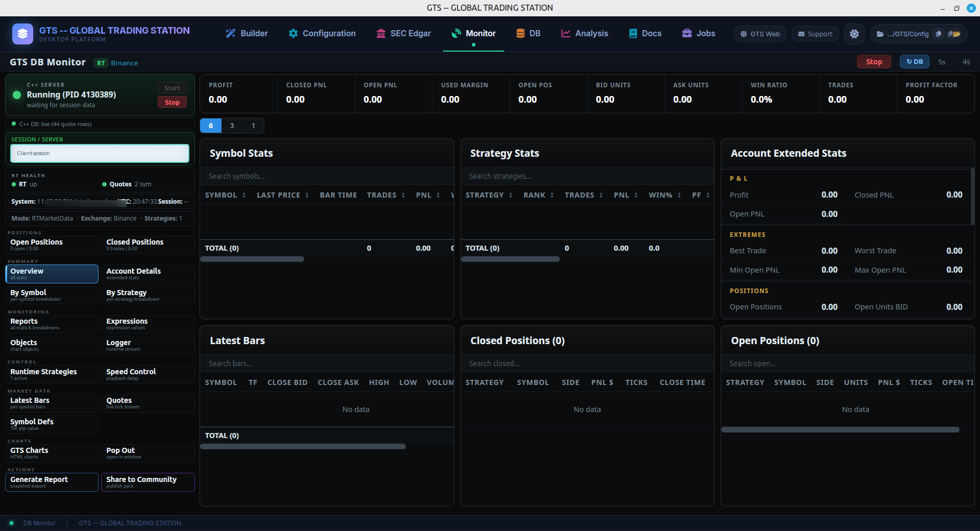Click the Search strategies field
This screenshot has width=980, height=531.
coord(587,176)
